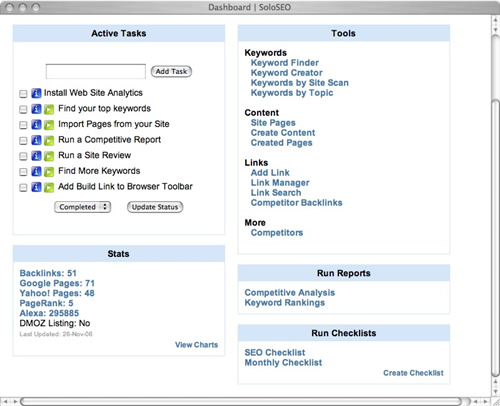The width and height of the screenshot is (500, 406).
Task: Open the SEO Checklist
Action: coord(275,353)
